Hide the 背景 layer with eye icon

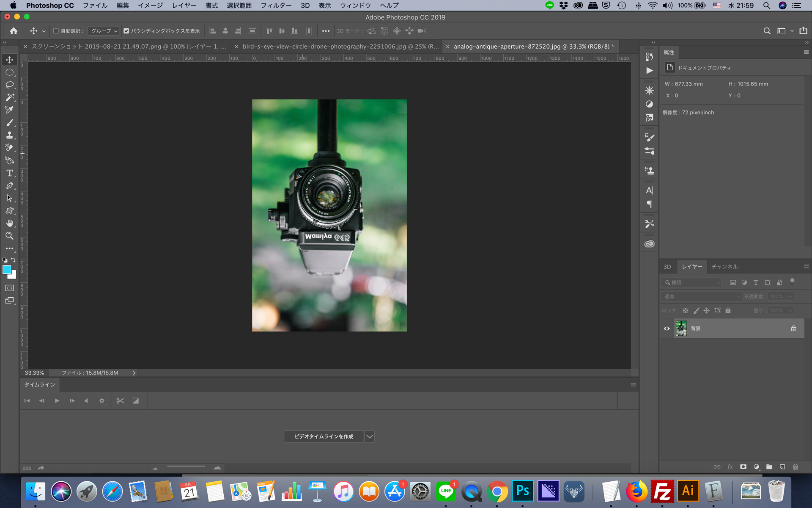(x=667, y=329)
